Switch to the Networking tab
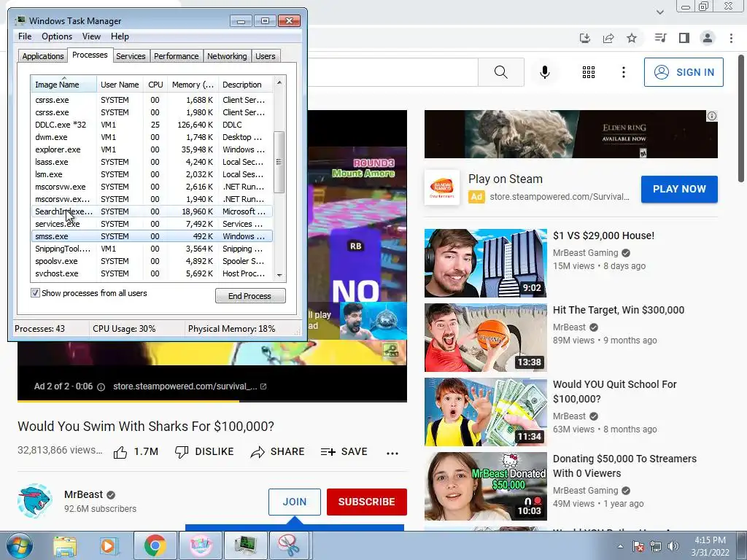Viewport: 747px width, 560px height. click(x=227, y=56)
